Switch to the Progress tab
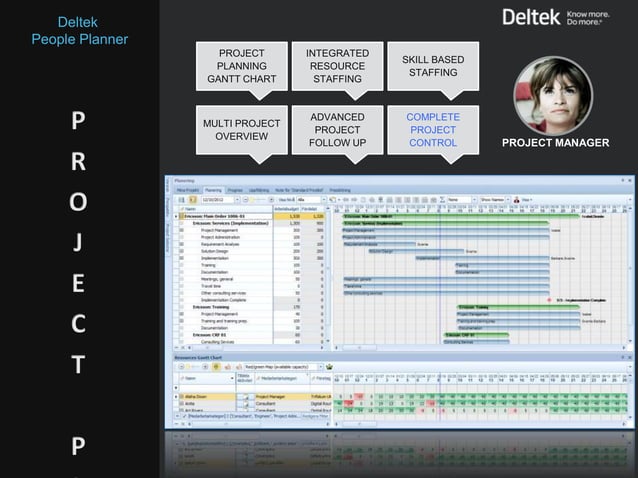638x478 pixels. point(235,190)
